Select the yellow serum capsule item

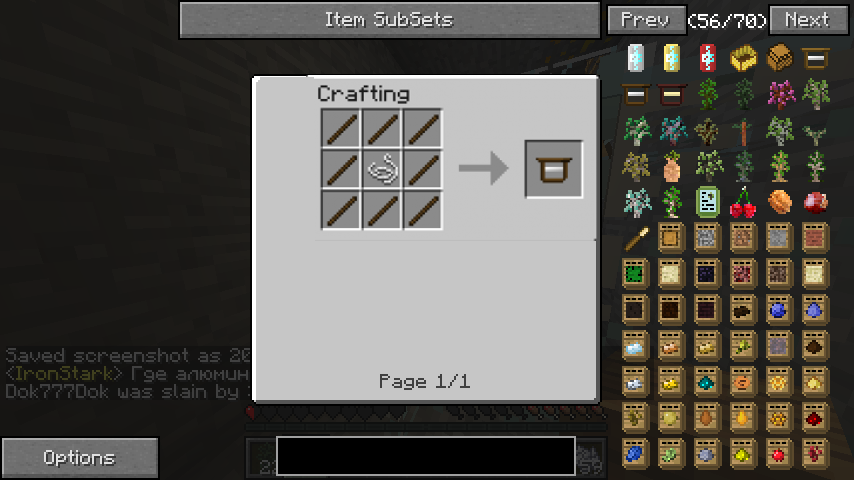point(672,58)
